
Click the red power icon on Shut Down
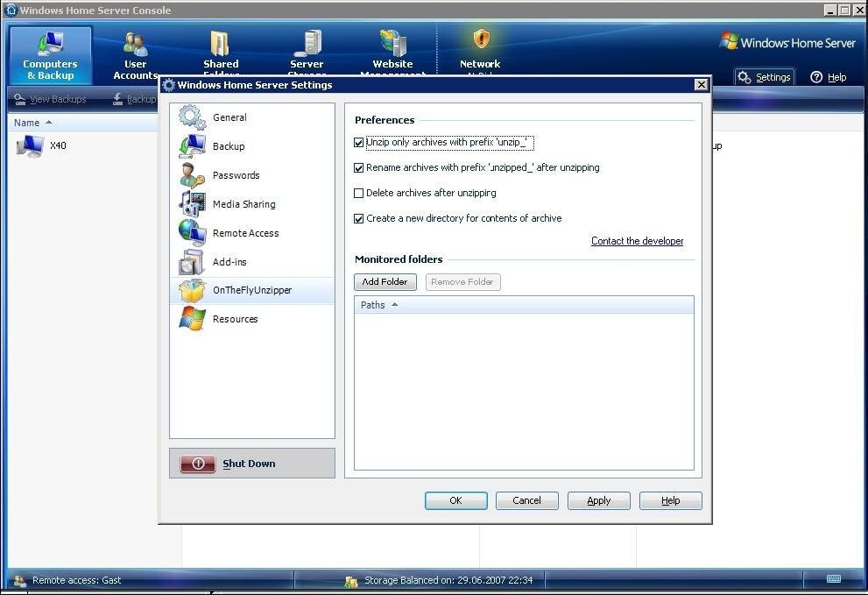[x=198, y=464]
